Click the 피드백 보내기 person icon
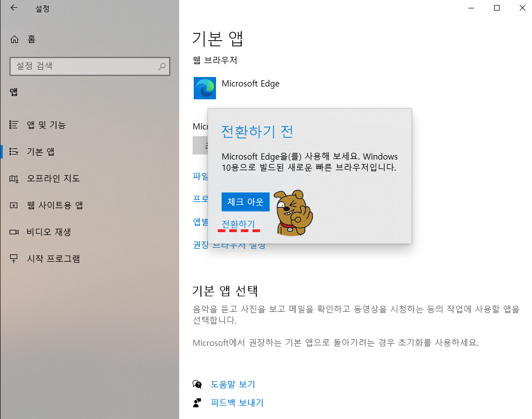This screenshot has width=532, height=419. click(x=197, y=402)
